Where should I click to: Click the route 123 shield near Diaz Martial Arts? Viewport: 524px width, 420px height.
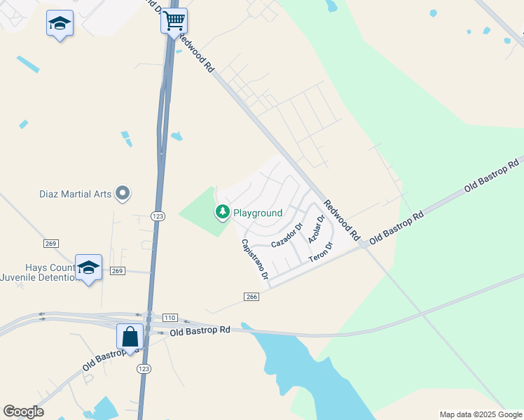tap(158, 216)
